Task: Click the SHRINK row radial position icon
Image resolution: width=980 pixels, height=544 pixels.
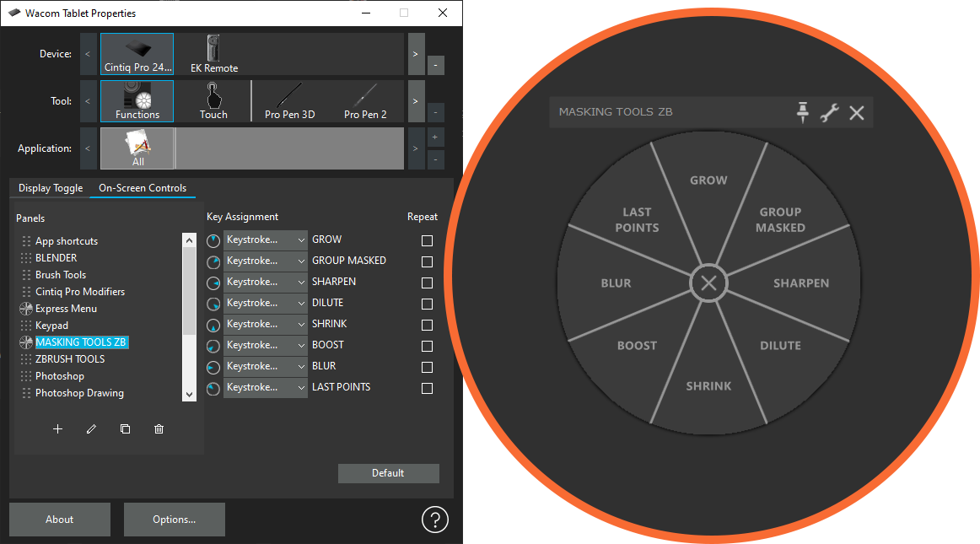Action: click(x=213, y=326)
